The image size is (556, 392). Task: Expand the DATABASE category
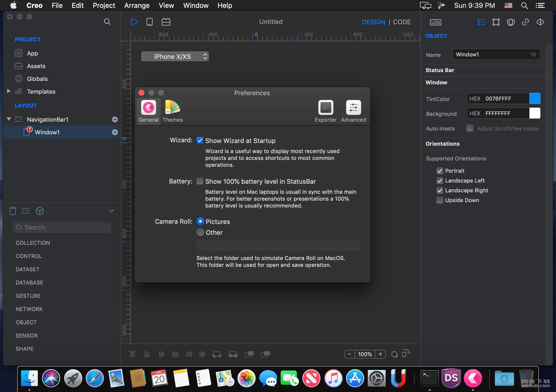[x=29, y=283]
